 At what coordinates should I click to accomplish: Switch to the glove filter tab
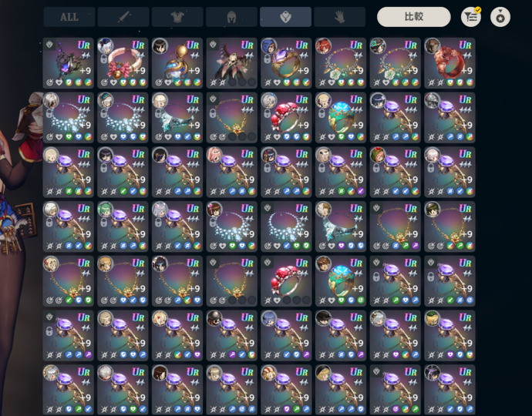coord(339,17)
